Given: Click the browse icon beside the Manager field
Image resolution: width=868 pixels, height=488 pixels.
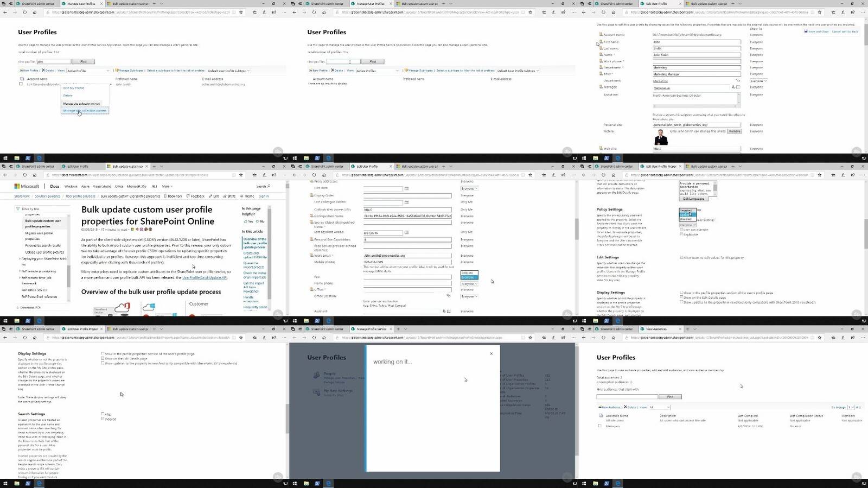Looking at the screenshot, I should pyautogui.click(x=738, y=87).
